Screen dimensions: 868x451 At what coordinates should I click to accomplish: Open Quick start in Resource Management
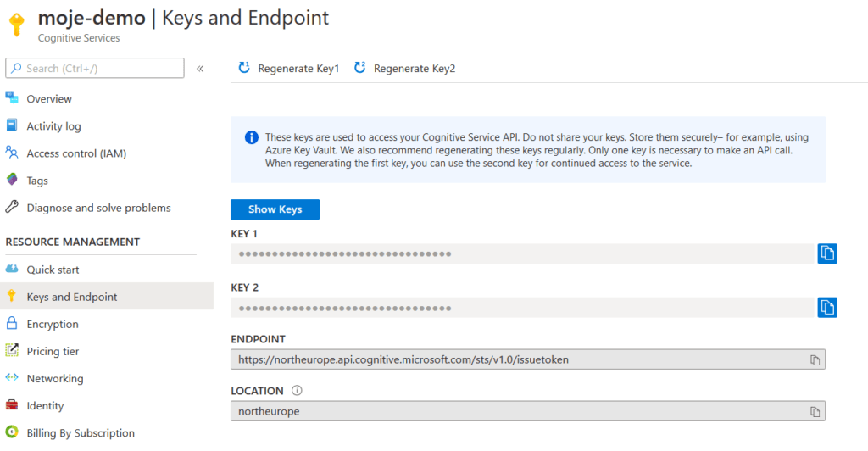pyautogui.click(x=53, y=270)
